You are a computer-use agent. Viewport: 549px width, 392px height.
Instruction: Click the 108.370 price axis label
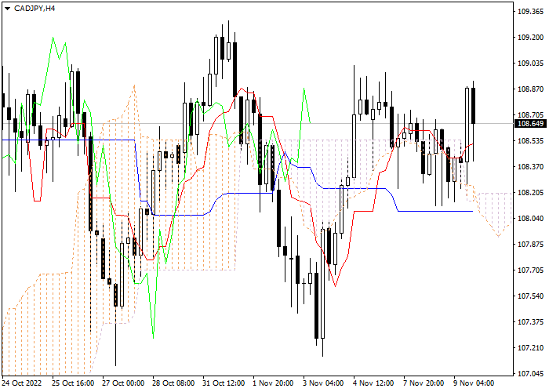click(x=530, y=166)
